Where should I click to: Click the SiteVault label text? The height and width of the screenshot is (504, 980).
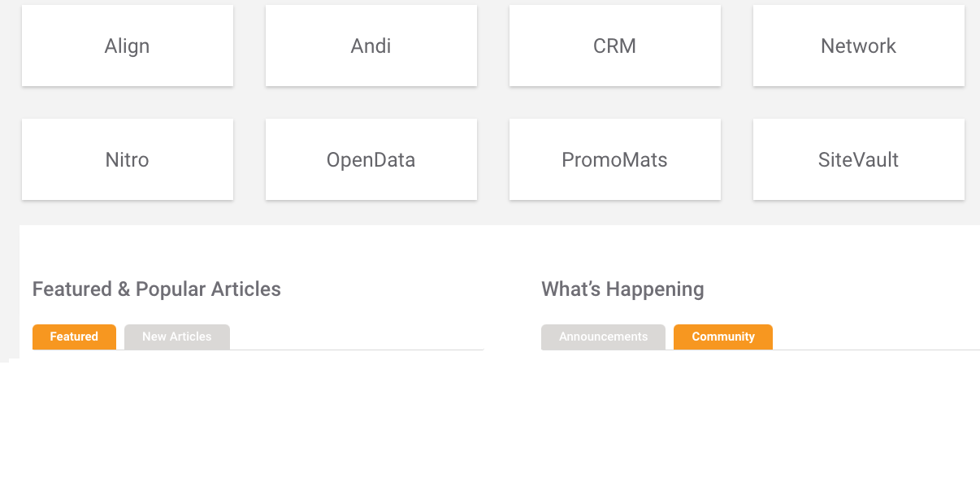pos(859,160)
